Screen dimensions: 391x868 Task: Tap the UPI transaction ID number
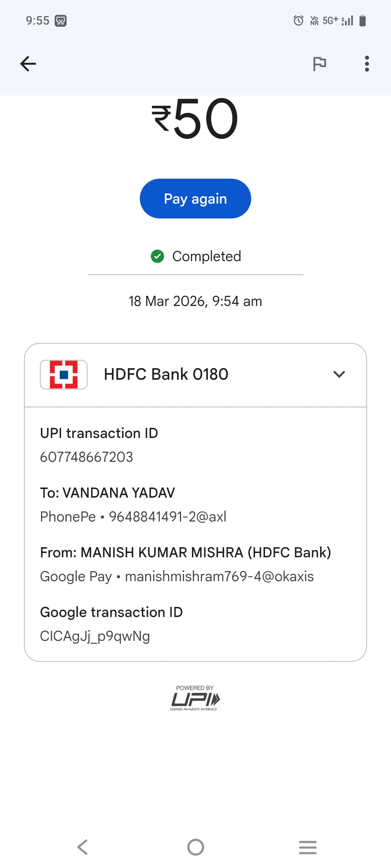click(87, 457)
